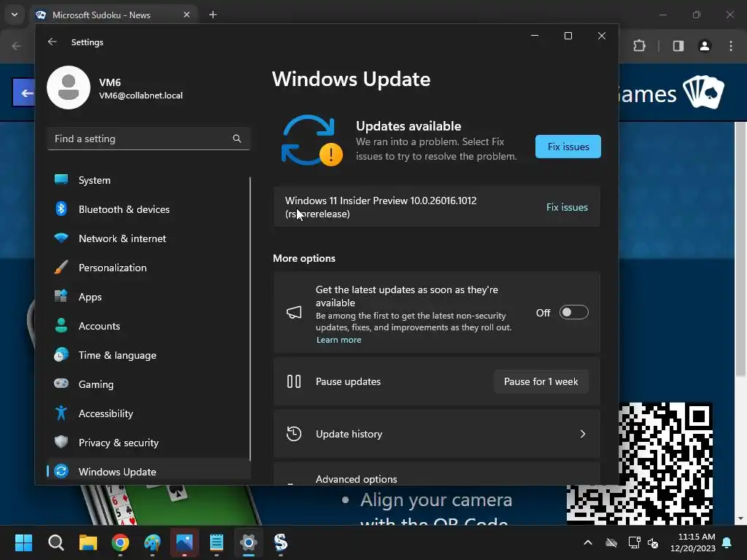Viewport: 747px width, 560px height.
Task: Open clock showing 11:15 AM
Action: coord(693,542)
